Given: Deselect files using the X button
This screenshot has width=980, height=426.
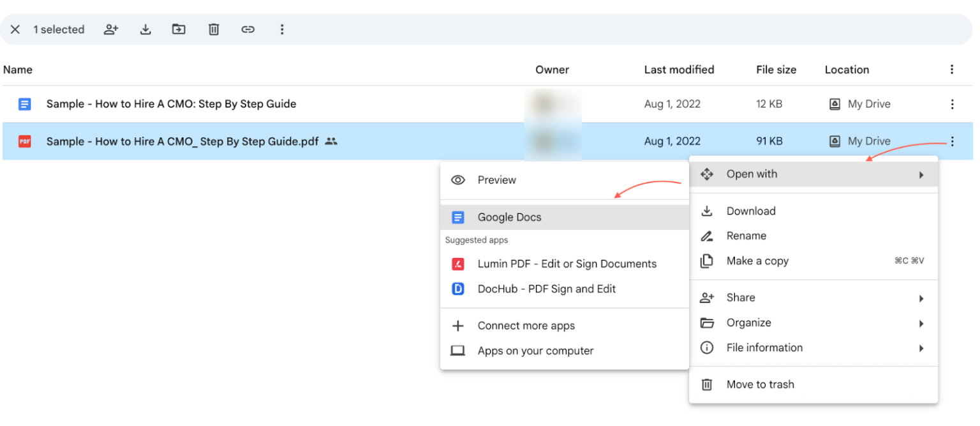Looking at the screenshot, I should 15,29.
